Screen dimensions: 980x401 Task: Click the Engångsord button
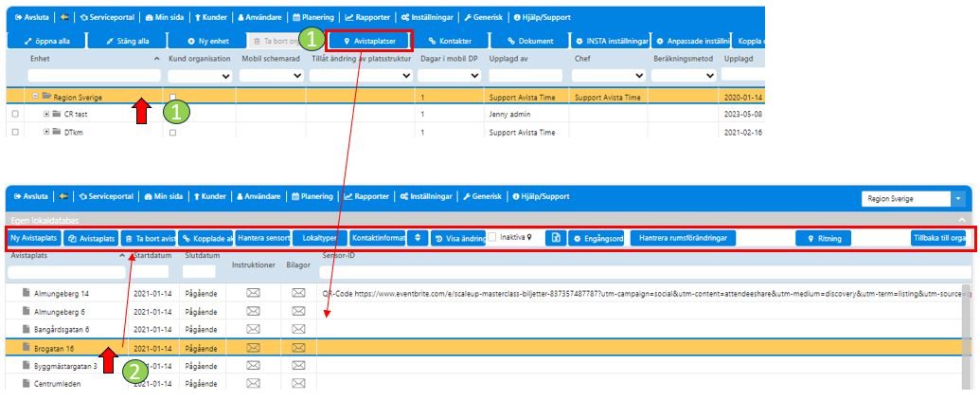pos(596,238)
